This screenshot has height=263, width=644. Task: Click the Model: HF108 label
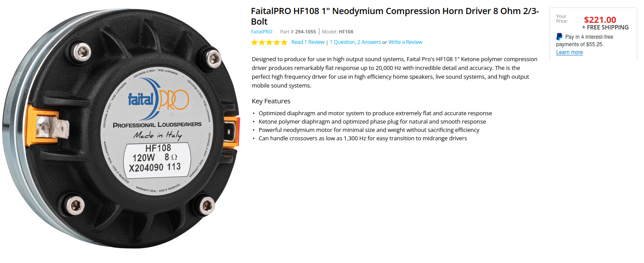click(337, 32)
